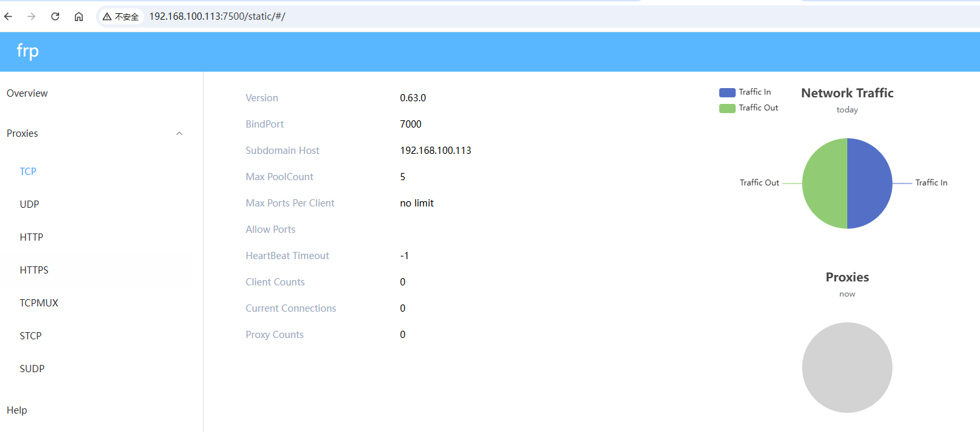Click the Version label
Screen dimensions: 980x434
pyautogui.click(x=261, y=98)
